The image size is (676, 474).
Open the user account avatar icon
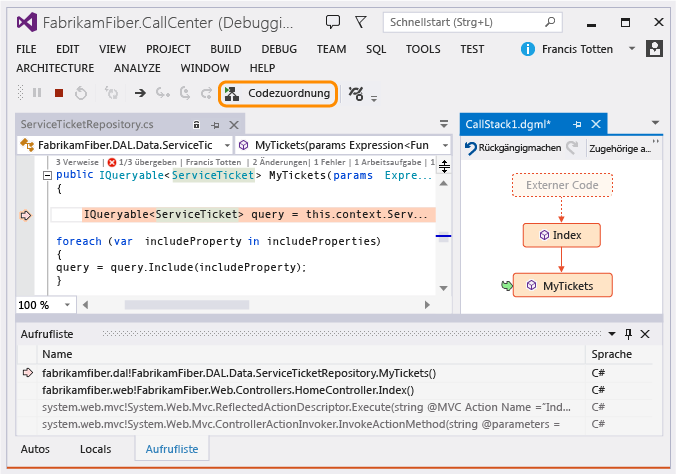[x=654, y=49]
